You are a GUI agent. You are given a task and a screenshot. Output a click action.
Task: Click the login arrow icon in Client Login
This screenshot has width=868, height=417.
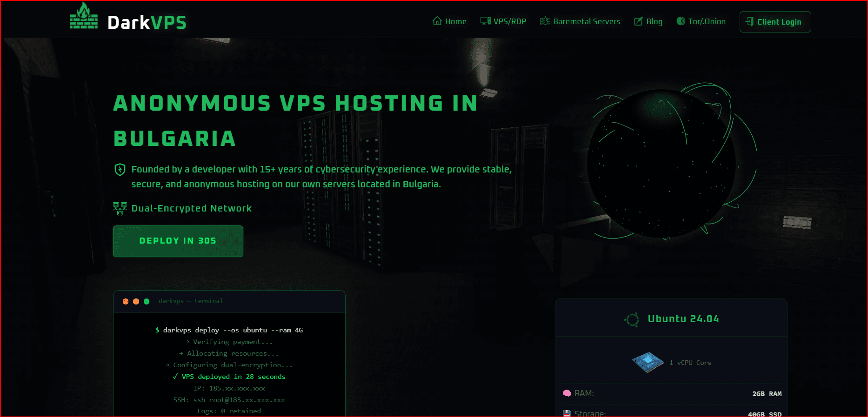(x=749, y=21)
